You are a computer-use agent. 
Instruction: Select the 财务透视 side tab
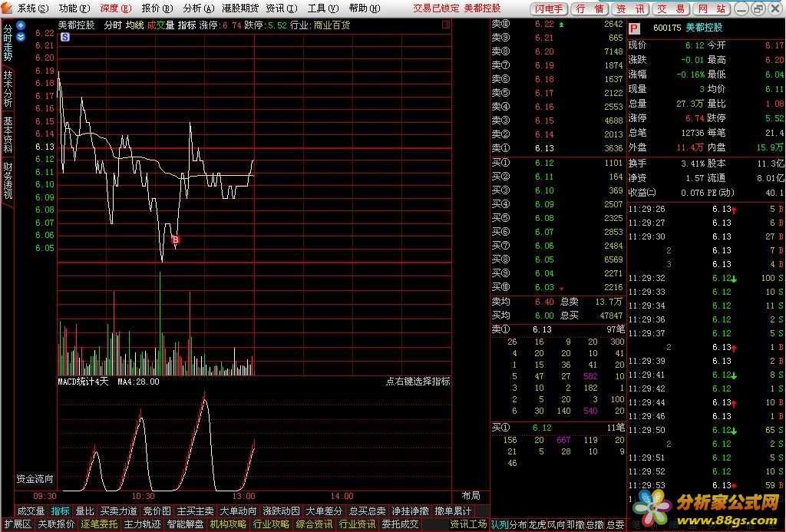8,180
